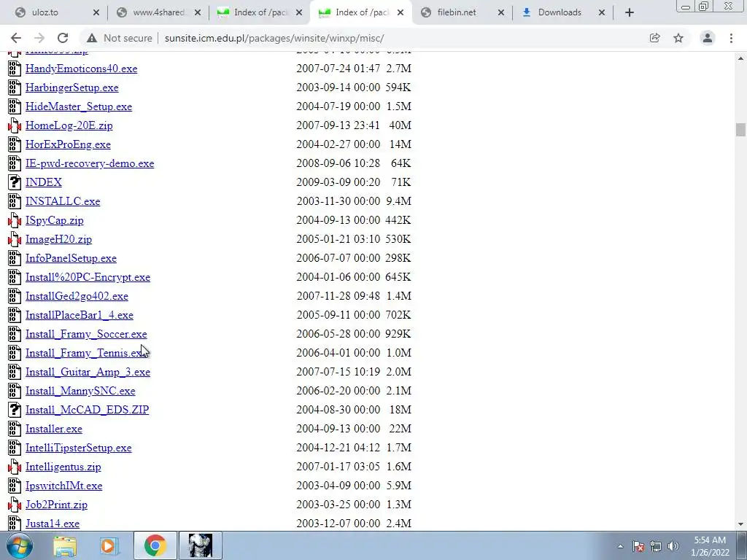Go forward with the forward arrow
The width and height of the screenshot is (747, 560).
(39, 38)
